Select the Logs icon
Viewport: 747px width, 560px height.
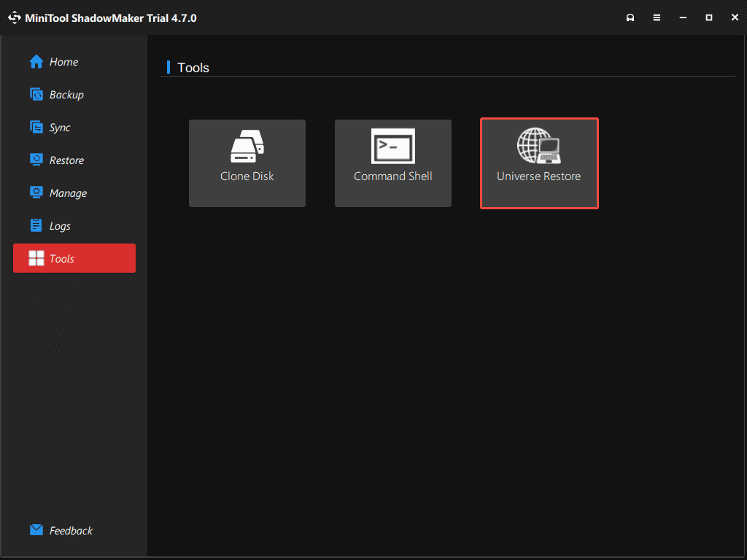point(36,225)
